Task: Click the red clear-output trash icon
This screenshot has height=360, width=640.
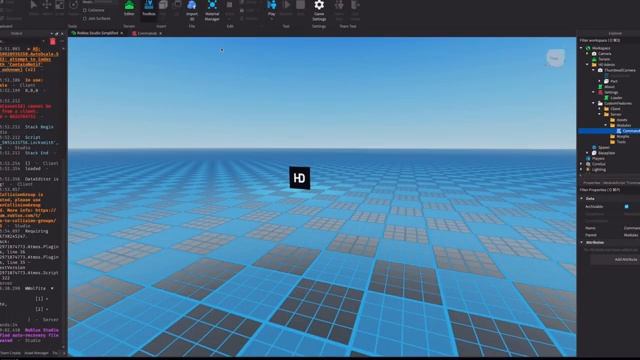Action: click(x=53, y=42)
